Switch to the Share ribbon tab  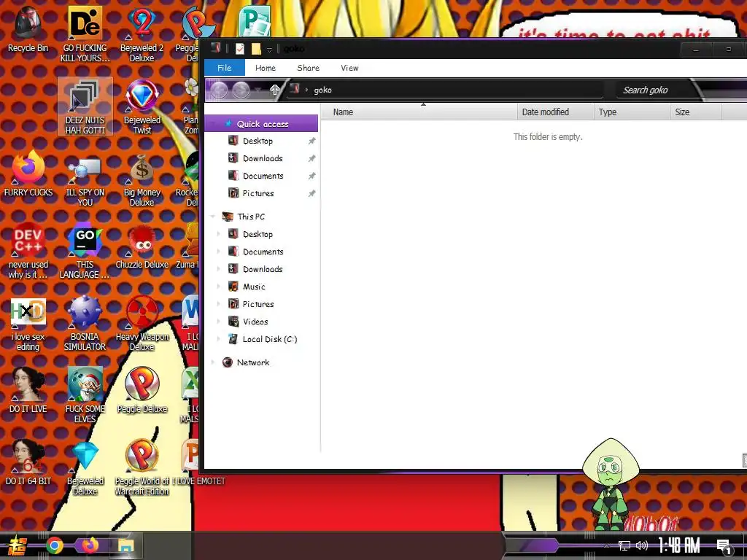(309, 68)
